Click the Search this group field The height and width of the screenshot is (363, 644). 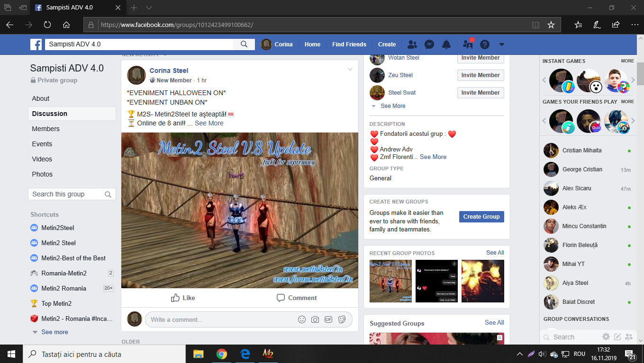(72, 195)
